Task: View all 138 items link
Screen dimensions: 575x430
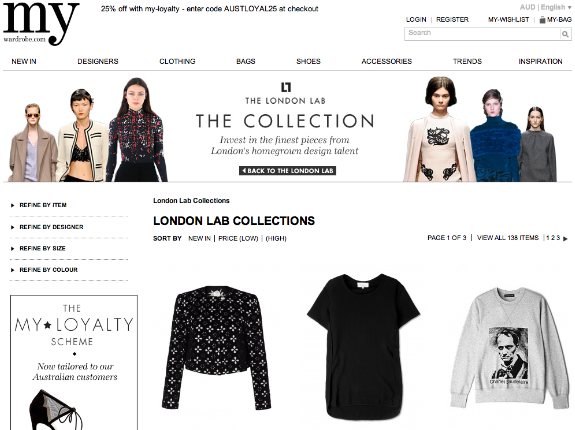Action: (x=508, y=238)
